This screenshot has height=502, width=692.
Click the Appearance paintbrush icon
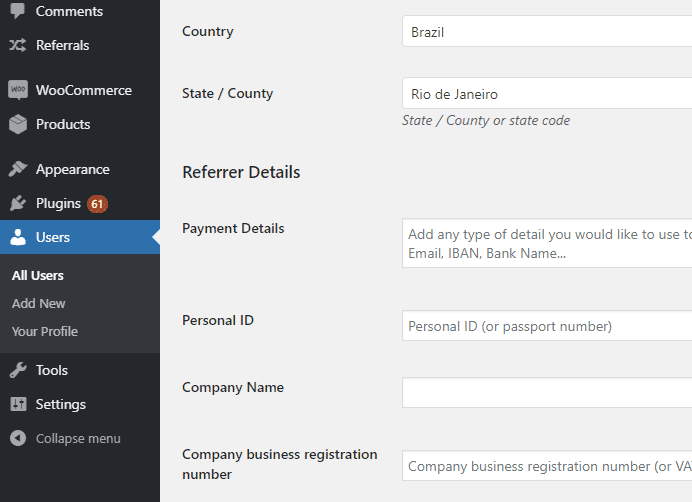point(18,169)
